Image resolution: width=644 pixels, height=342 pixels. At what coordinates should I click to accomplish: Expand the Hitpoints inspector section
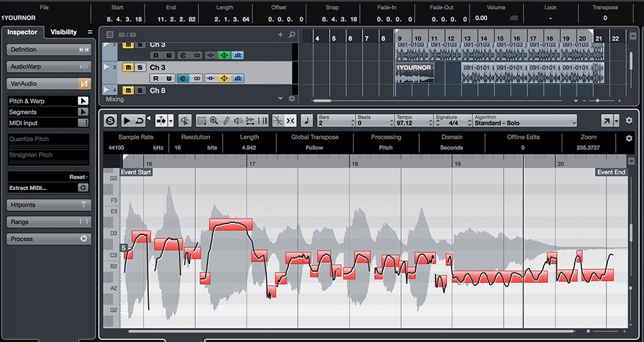click(49, 205)
